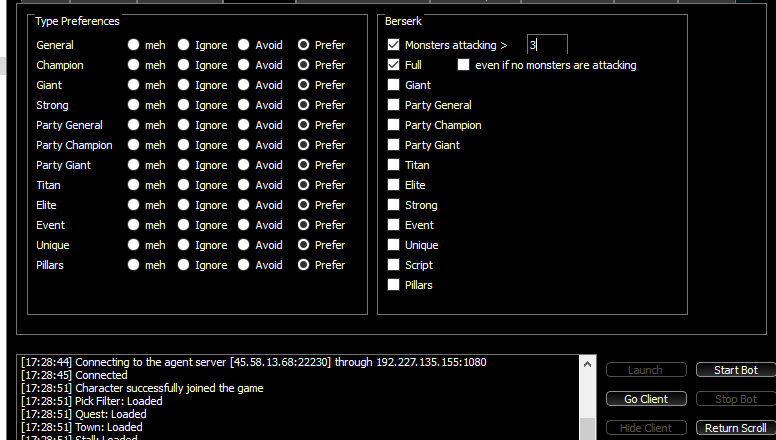Image resolution: width=776 pixels, height=440 pixels.
Task: Choose Ignore for Titan type
Action: coord(184,185)
